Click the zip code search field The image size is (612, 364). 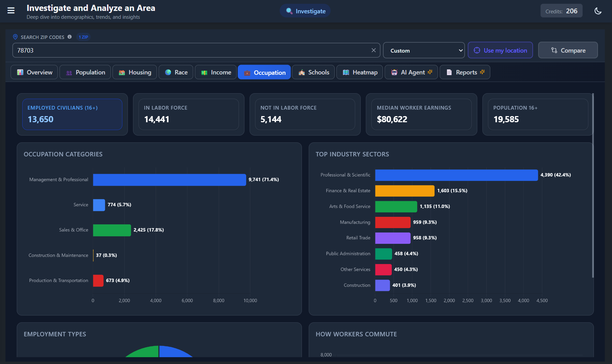pyautogui.click(x=191, y=51)
